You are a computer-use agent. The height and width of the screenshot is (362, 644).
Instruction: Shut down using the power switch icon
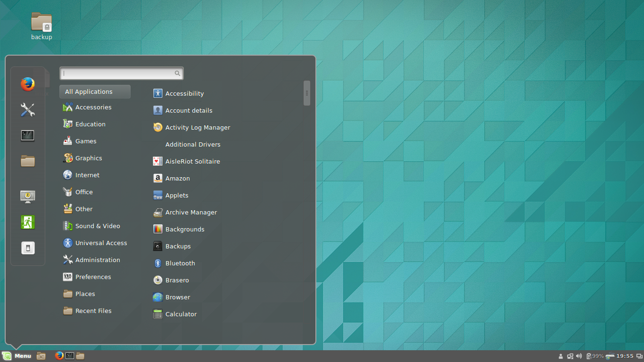(27, 247)
